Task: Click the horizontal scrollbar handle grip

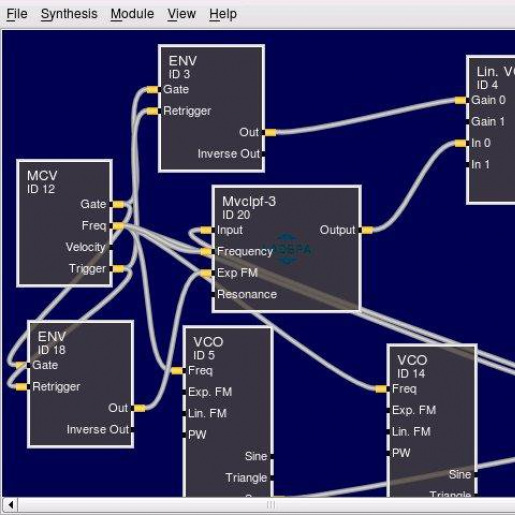Action: coord(271,505)
